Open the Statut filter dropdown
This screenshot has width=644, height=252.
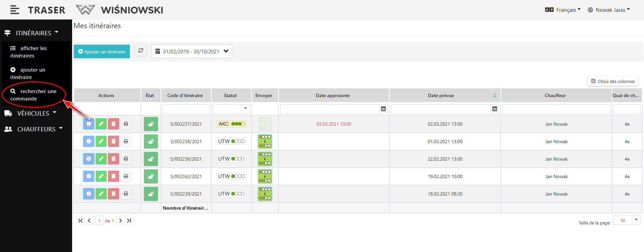[246, 109]
